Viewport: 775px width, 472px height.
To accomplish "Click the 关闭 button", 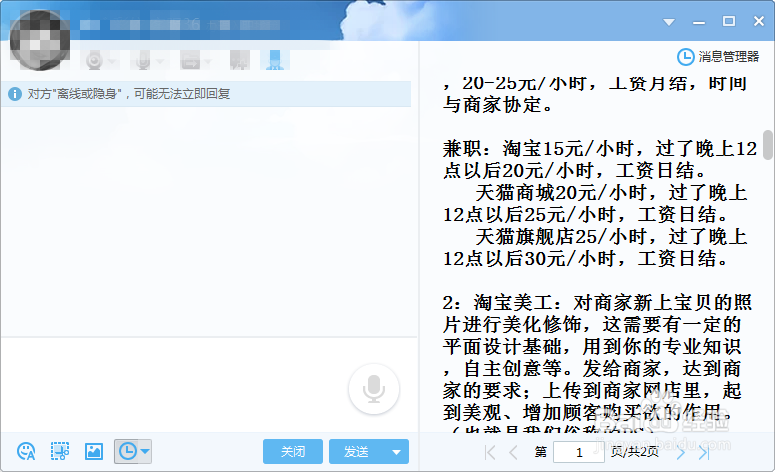I will 293,451.
